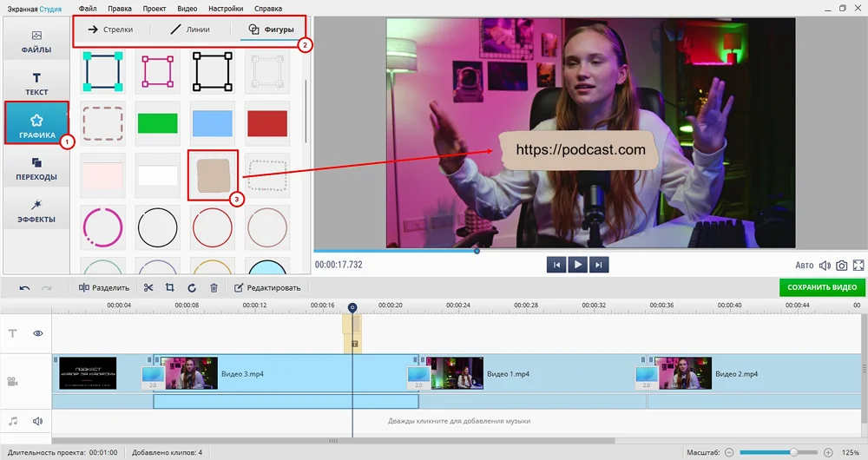
Task: Open the Авто preview quality dropdown
Action: click(805, 266)
